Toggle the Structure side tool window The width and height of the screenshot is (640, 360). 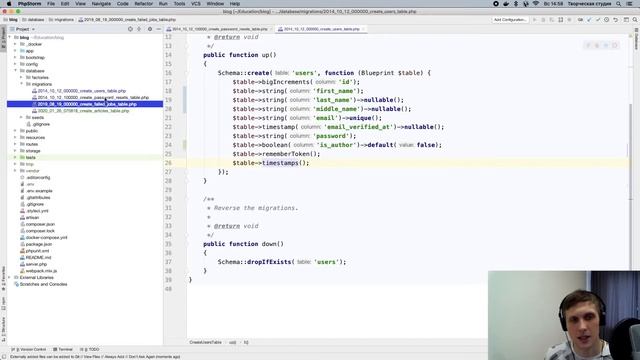[3, 330]
